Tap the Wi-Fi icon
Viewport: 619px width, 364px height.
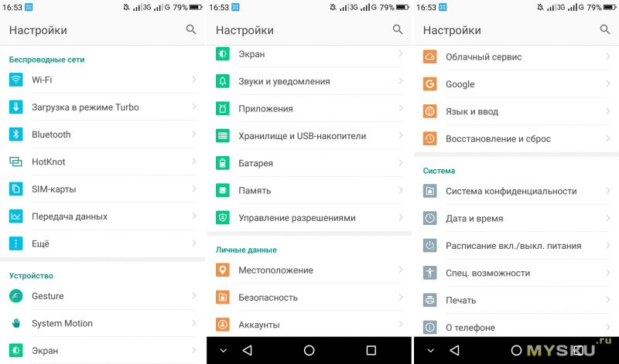pyautogui.click(x=15, y=80)
